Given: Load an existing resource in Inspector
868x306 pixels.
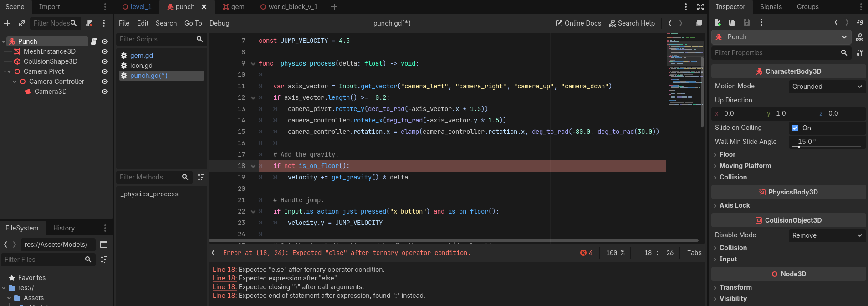Looking at the screenshot, I should tap(732, 22).
